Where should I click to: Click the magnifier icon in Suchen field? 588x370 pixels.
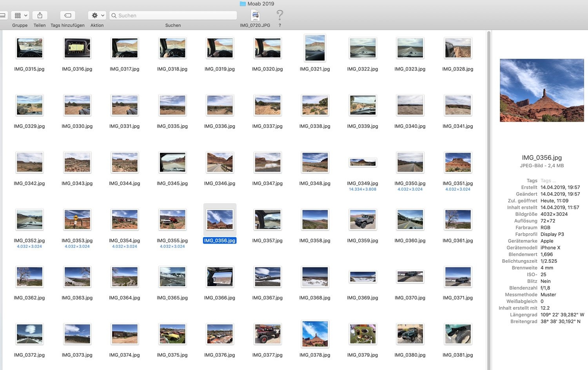(x=114, y=16)
